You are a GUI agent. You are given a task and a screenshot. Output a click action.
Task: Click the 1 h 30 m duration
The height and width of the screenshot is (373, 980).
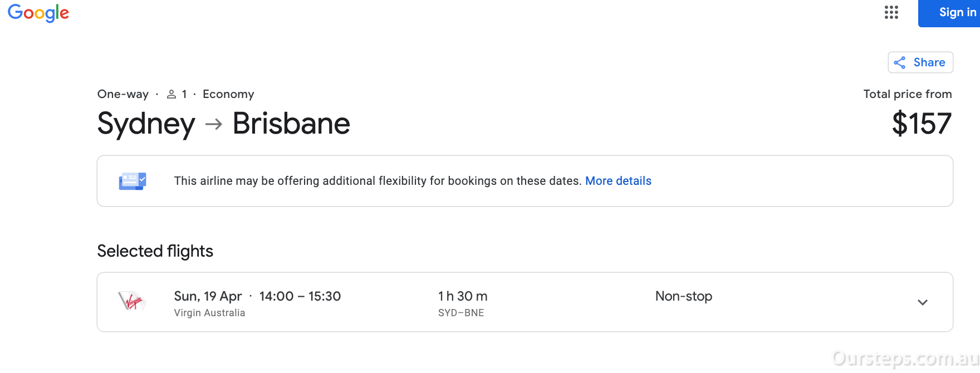pyautogui.click(x=463, y=296)
